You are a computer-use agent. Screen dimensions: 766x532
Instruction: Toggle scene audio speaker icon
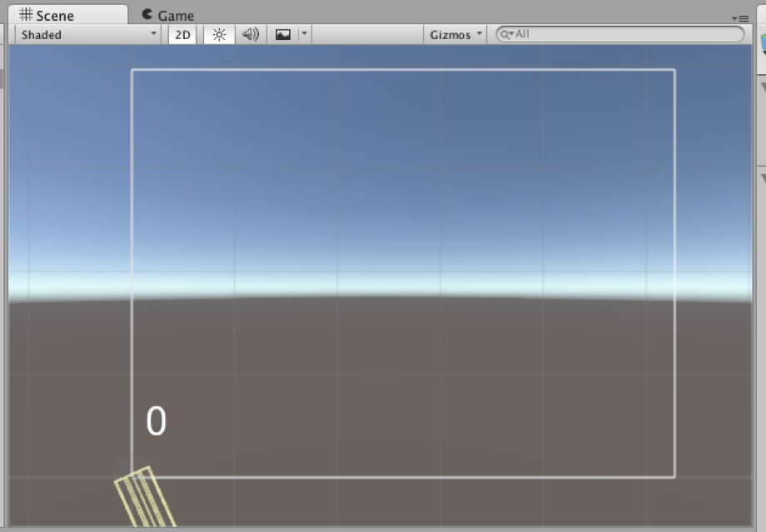[x=251, y=35]
